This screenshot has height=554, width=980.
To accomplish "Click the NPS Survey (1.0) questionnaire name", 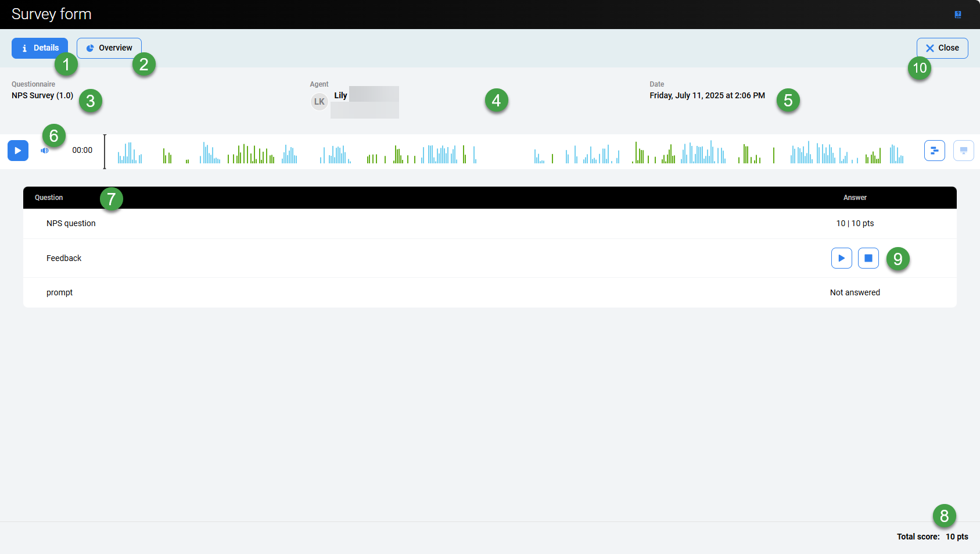I will point(42,95).
